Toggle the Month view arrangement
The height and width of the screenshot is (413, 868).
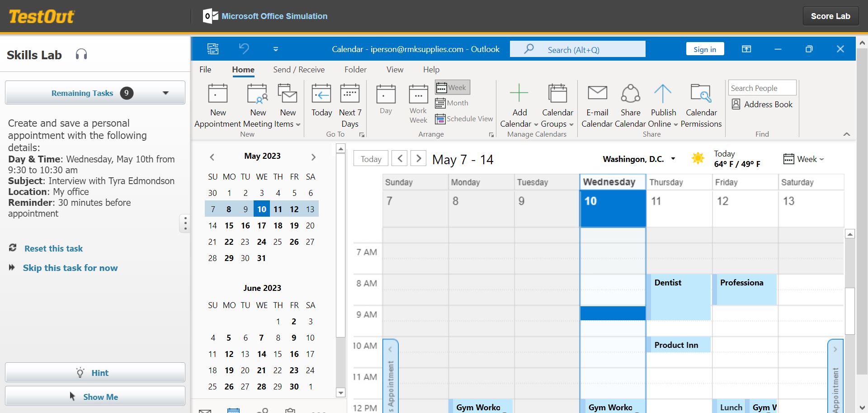pos(452,103)
